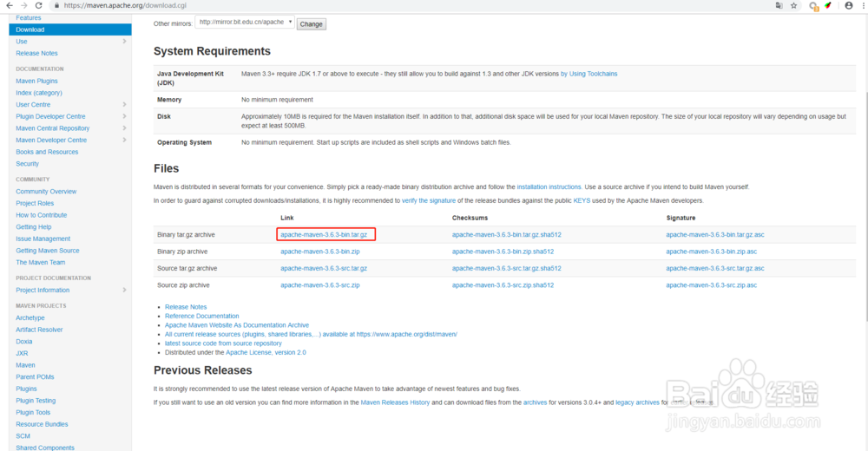Follow the by Using Toolchains link
The image size is (868, 451).
click(x=589, y=74)
